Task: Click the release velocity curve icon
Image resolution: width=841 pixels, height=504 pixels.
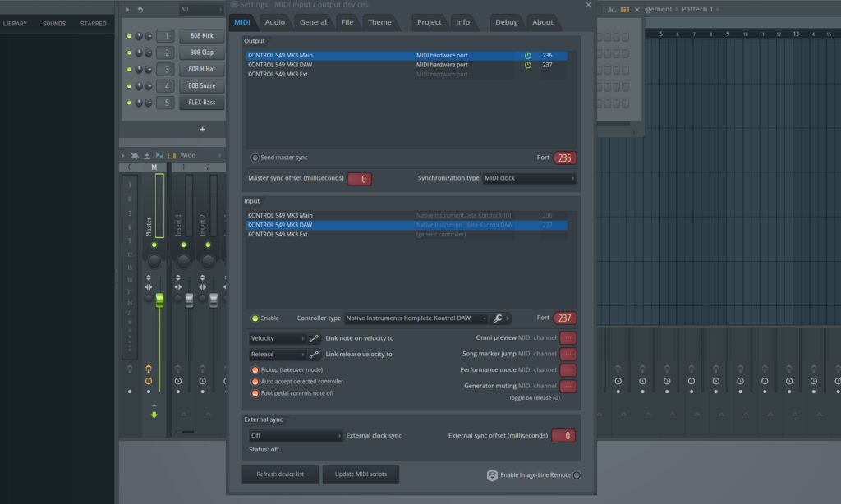Action: tap(314, 355)
